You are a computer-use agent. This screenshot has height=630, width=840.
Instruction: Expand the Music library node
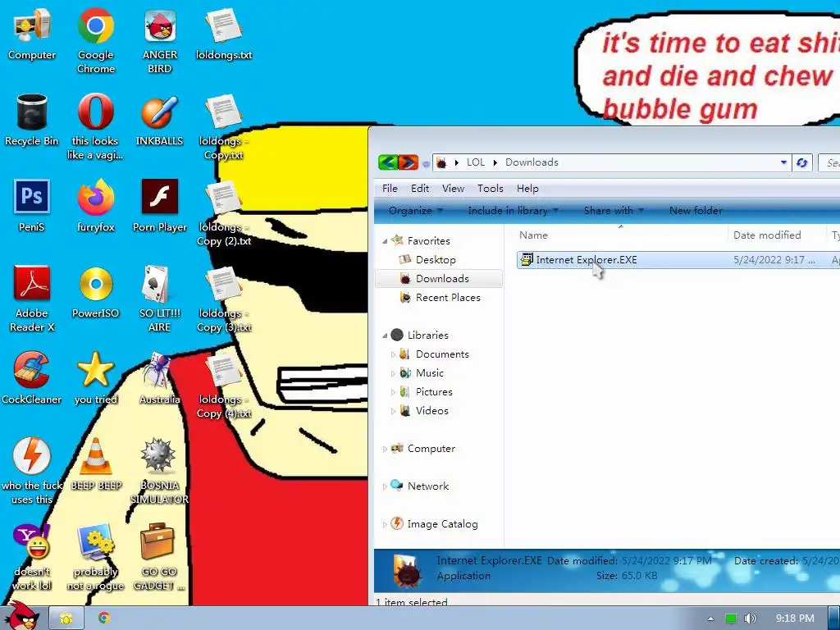click(x=393, y=373)
